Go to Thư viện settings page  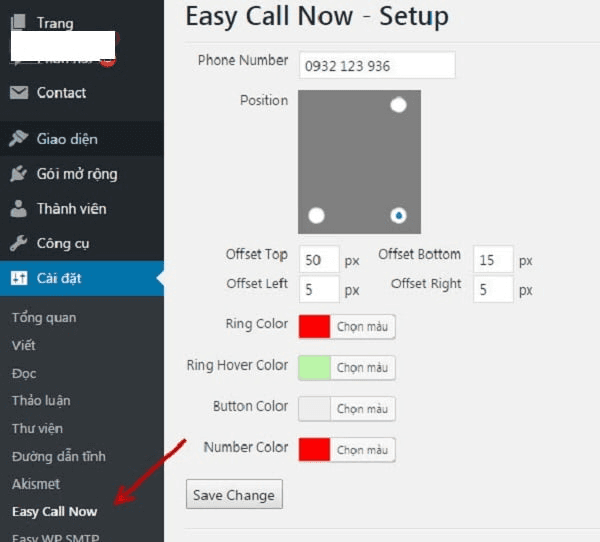[x=37, y=428]
